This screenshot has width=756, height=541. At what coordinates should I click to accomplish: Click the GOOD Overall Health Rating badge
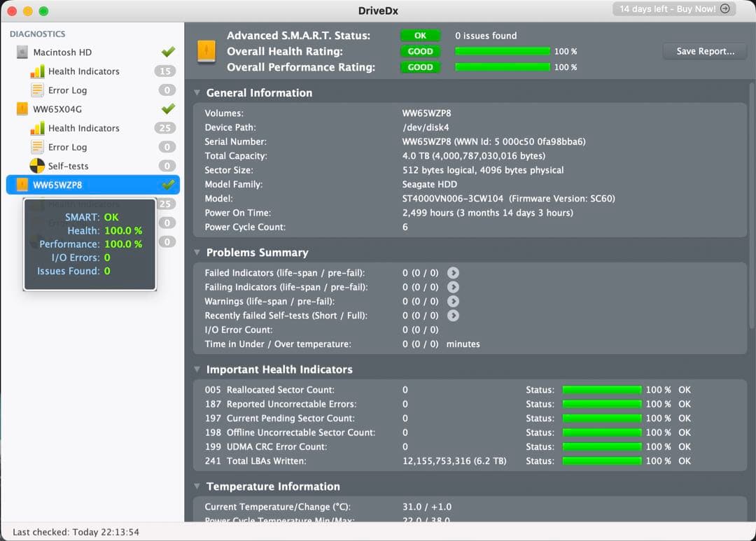pos(421,52)
